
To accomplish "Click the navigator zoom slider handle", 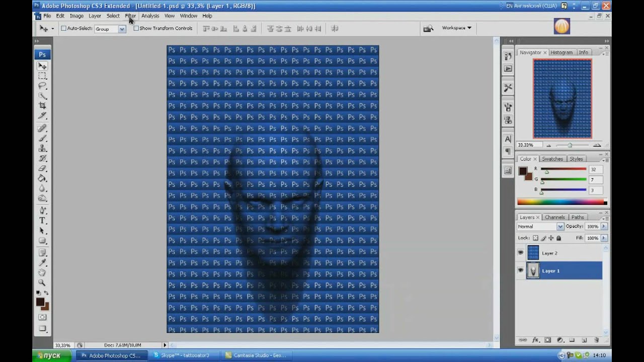I will pyautogui.click(x=570, y=145).
